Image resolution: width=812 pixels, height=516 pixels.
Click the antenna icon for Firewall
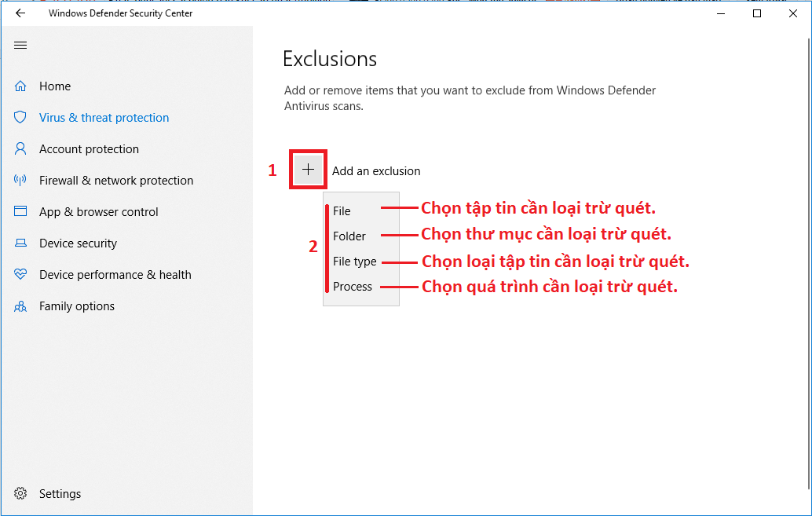(x=20, y=180)
